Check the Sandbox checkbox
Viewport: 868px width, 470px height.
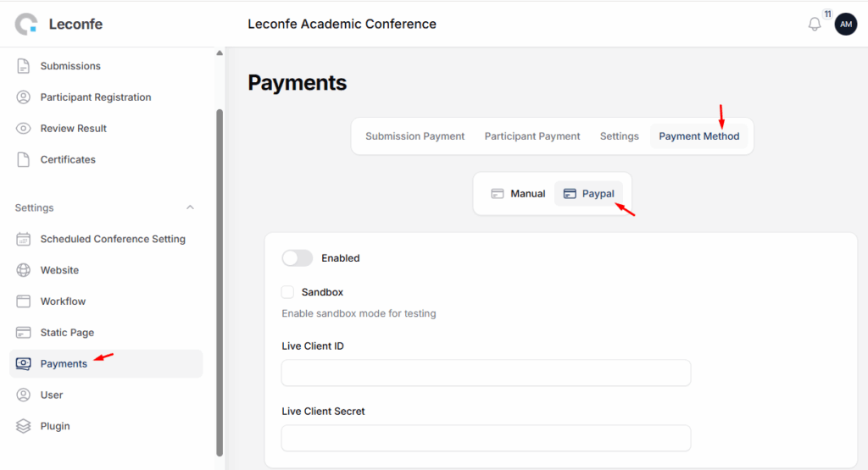click(287, 292)
